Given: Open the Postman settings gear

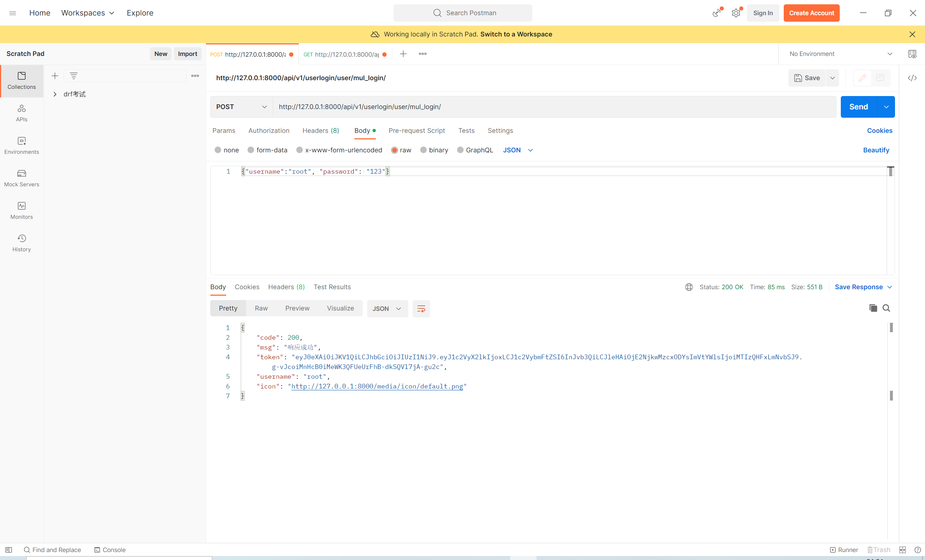Looking at the screenshot, I should tap(736, 13).
